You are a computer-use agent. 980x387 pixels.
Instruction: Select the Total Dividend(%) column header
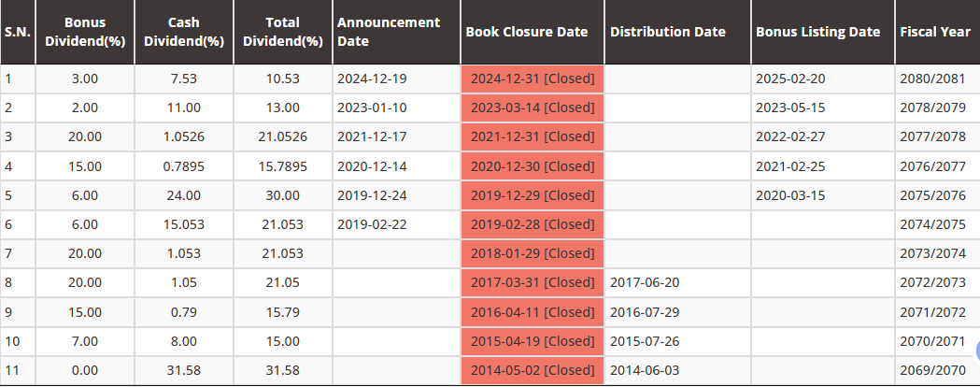[x=282, y=32]
